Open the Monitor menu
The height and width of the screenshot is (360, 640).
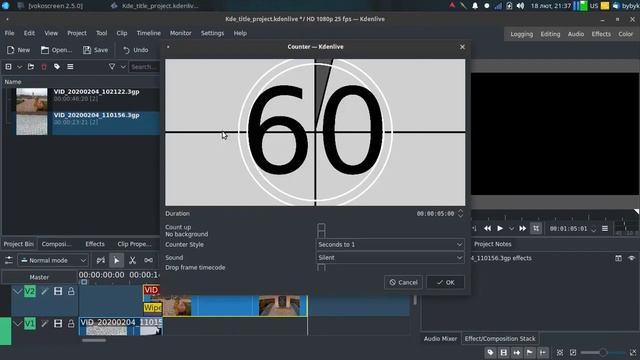pyautogui.click(x=180, y=33)
